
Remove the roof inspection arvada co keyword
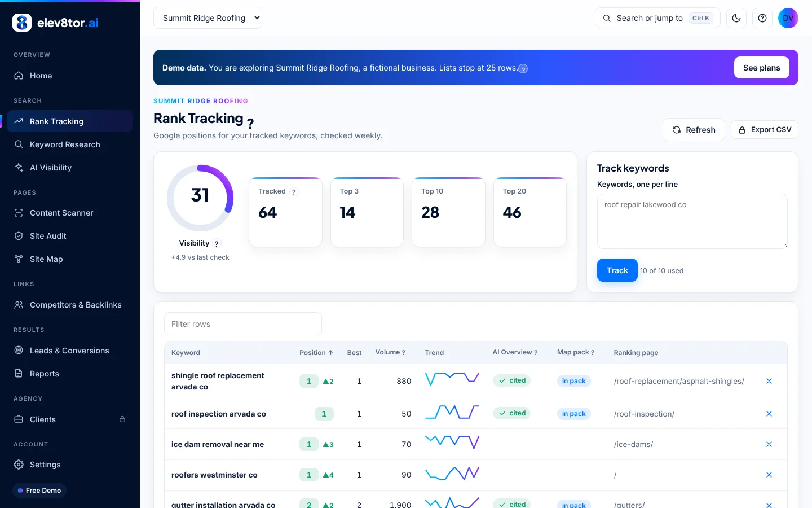(769, 414)
